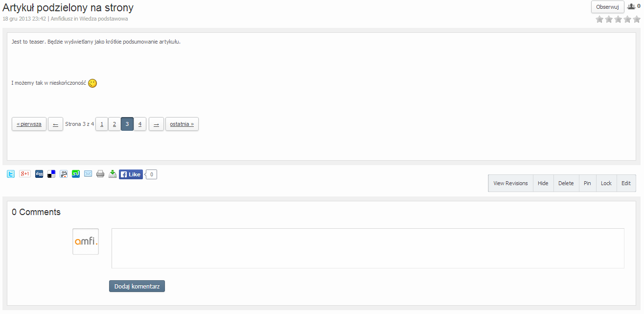Screen dimensions: 644x314
Task: Go to the previous page with left arrow
Action: (55, 124)
